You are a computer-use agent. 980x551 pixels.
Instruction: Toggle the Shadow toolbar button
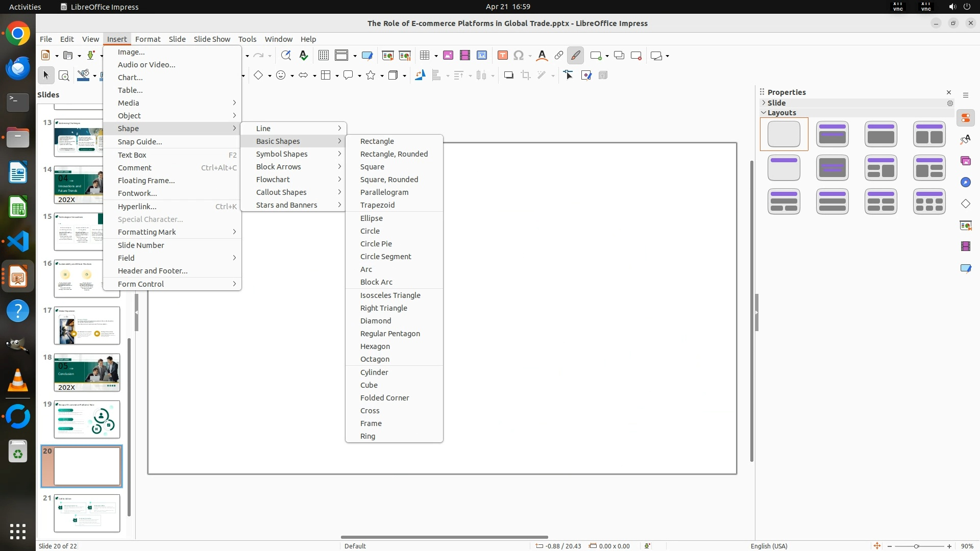coord(508,76)
